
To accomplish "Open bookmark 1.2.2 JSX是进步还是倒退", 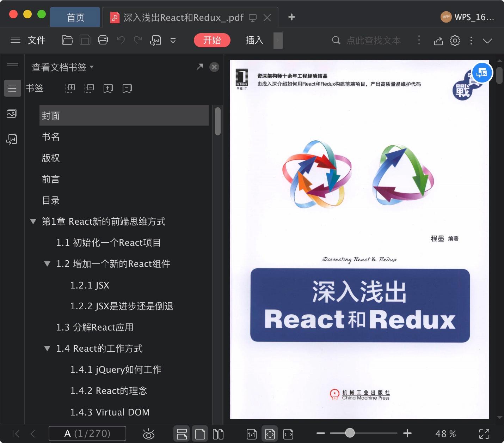I will tap(122, 306).
